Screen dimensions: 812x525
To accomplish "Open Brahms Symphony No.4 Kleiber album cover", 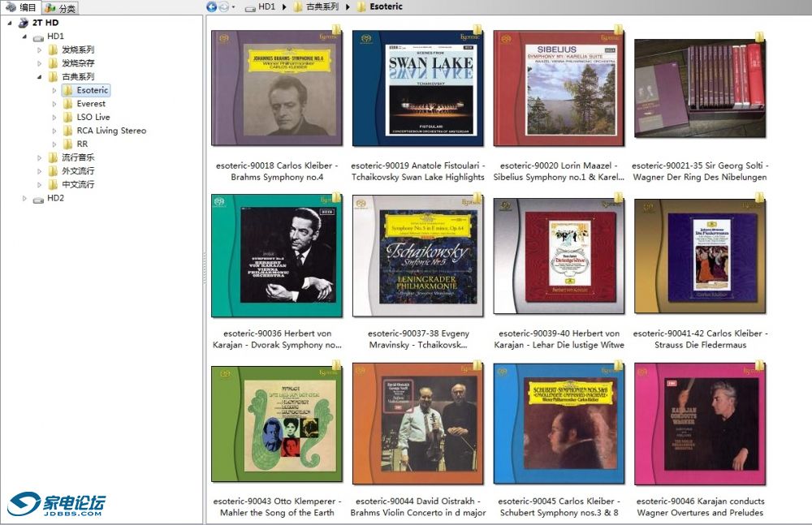I will tap(277, 88).
